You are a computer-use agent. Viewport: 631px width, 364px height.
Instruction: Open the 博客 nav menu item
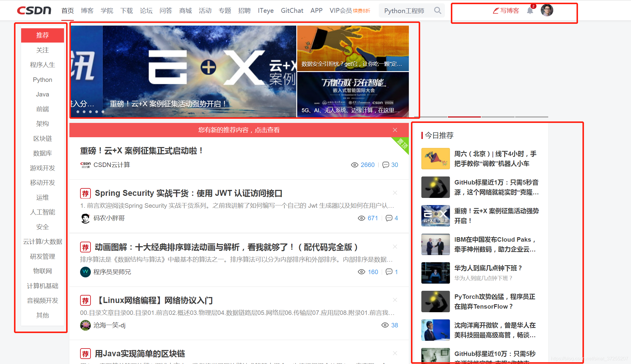tap(87, 11)
